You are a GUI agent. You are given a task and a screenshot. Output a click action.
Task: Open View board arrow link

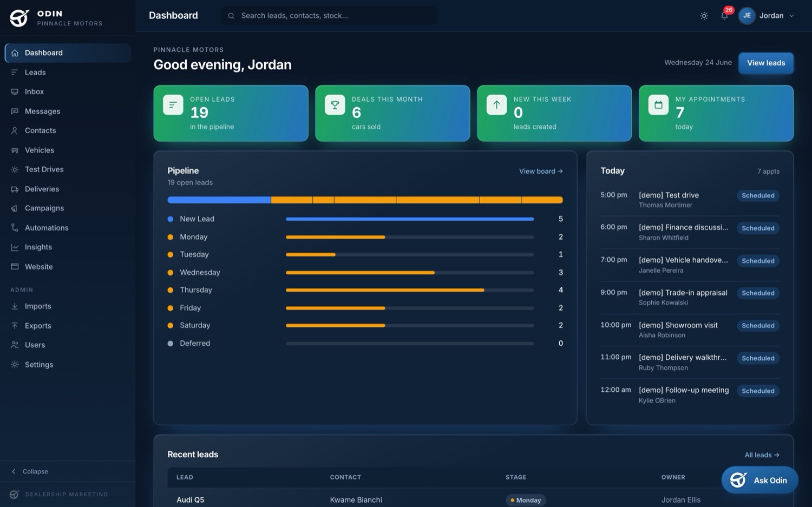(x=541, y=172)
